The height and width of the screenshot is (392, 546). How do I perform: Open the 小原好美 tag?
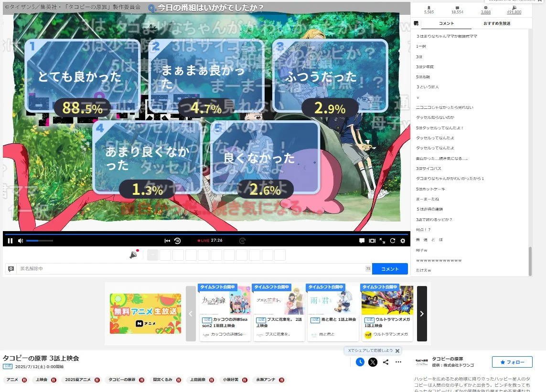click(x=231, y=380)
